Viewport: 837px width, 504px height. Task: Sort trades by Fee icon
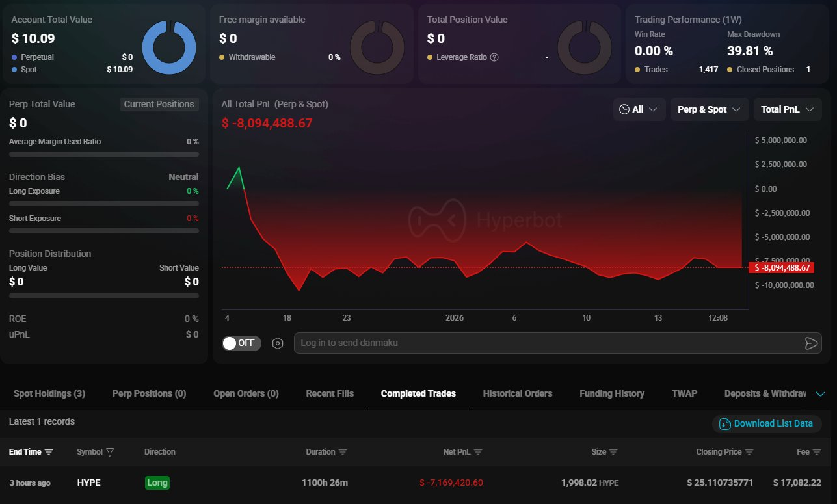pyautogui.click(x=817, y=452)
